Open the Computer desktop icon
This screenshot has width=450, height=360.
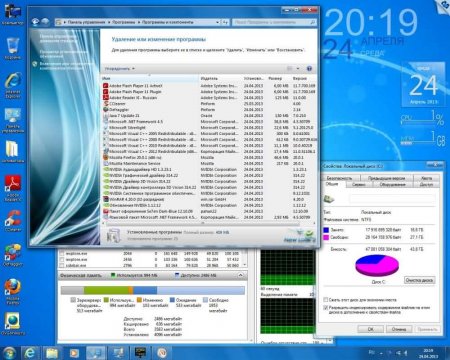click(13, 14)
